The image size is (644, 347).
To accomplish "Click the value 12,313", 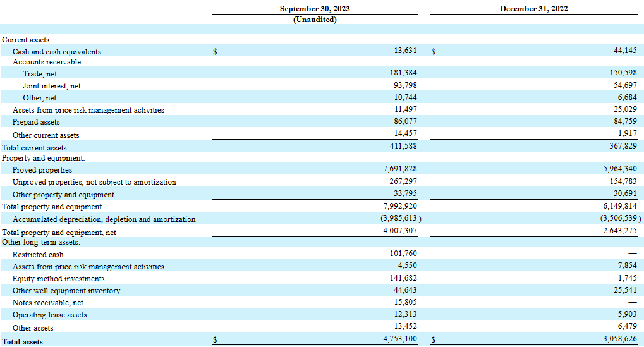I will point(405,314).
